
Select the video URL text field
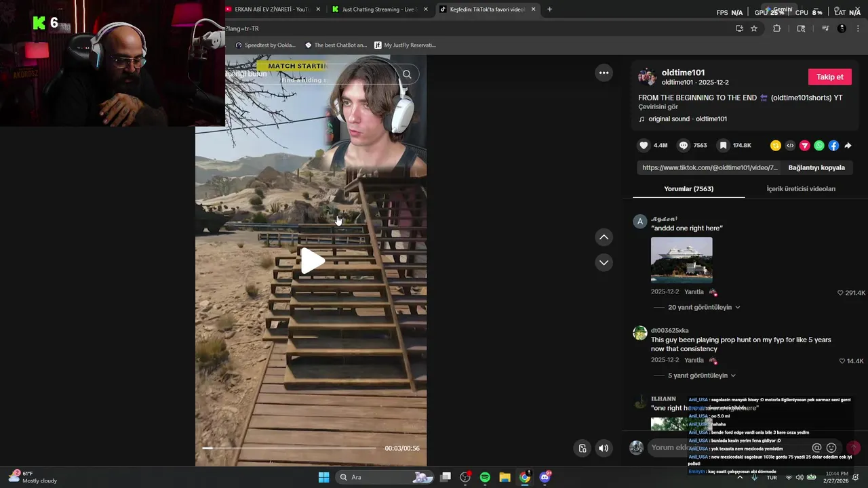click(x=709, y=167)
